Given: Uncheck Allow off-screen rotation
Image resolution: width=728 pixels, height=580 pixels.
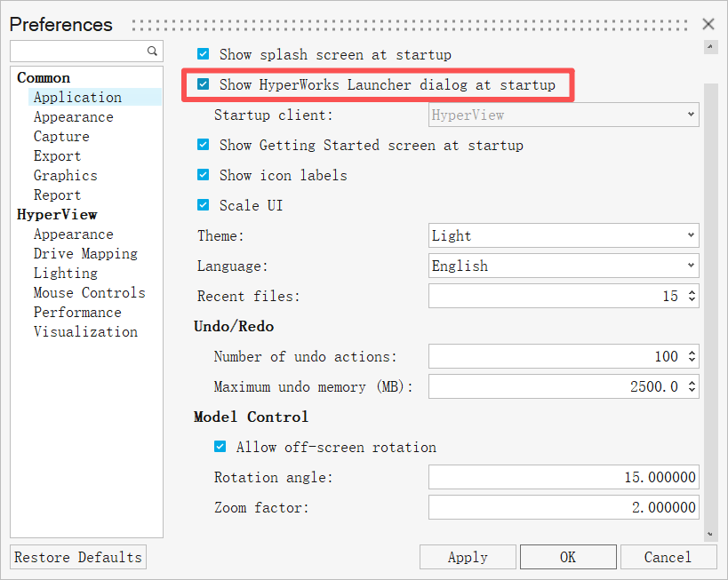Looking at the screenshot, I should (220, 447).
